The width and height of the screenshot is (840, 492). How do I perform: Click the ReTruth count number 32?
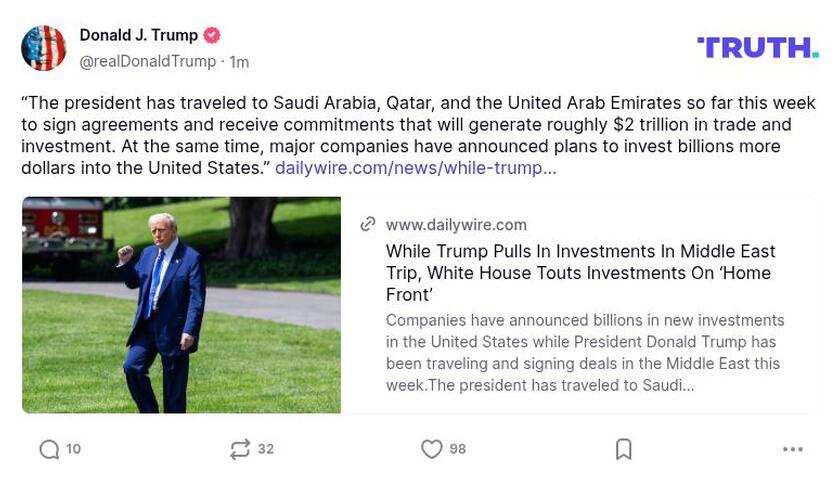point(266,449)
